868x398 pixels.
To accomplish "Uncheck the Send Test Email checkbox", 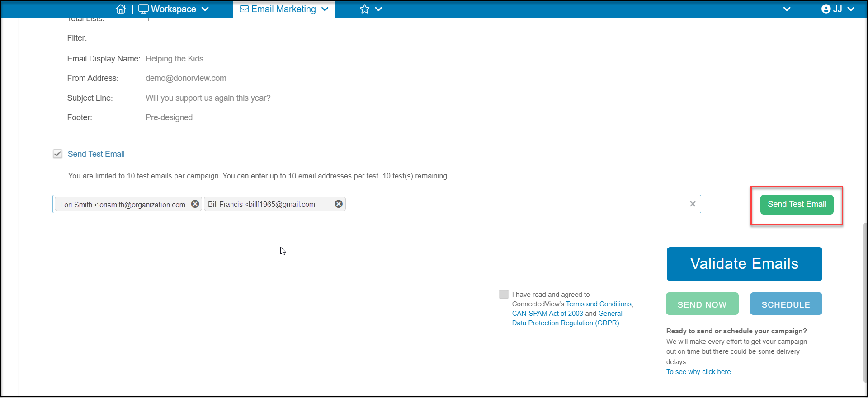I will click(x=57, y=154).
